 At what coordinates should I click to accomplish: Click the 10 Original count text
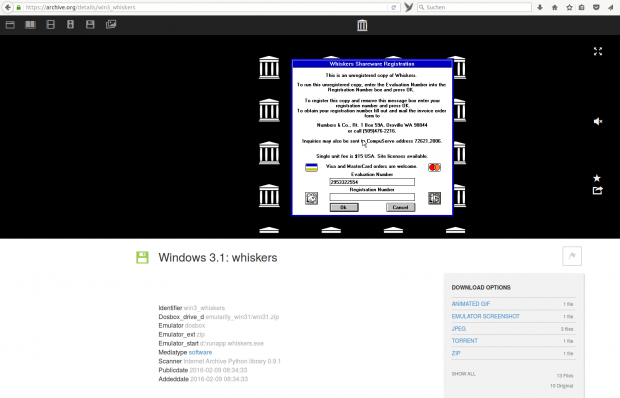coord(561,386)
